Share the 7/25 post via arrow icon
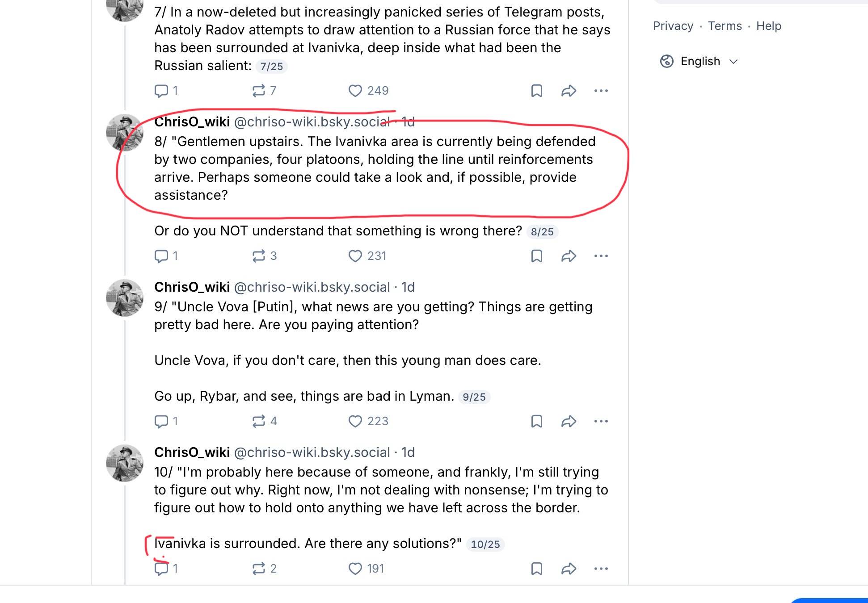 click(x=569, y=91)
